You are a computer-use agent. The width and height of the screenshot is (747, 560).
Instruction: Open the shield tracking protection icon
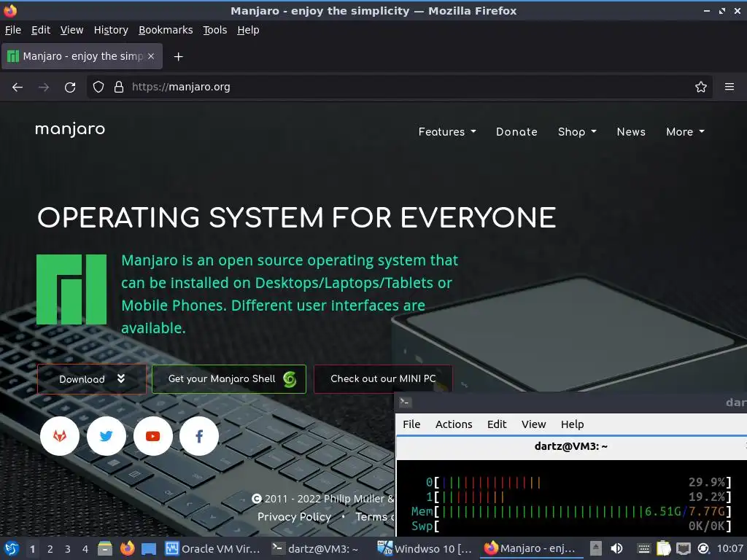[98, 87]
